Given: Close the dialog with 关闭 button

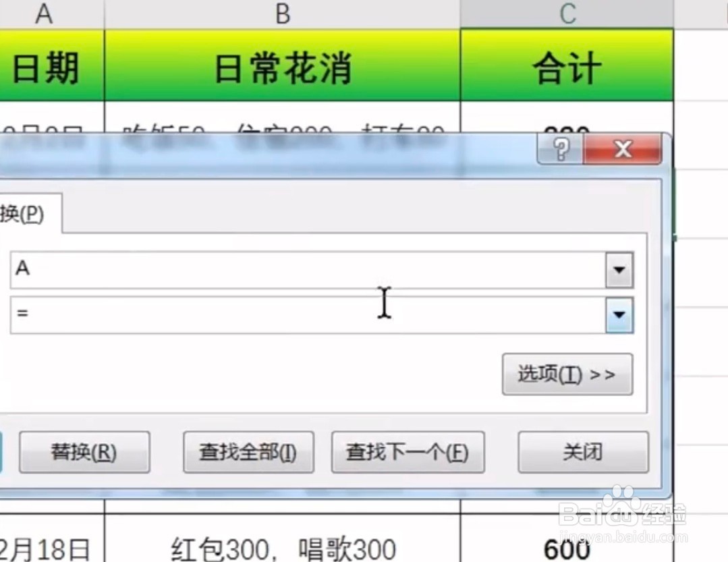Looking at the screenshot, I should pyautogui.click(x=582, y=452).
